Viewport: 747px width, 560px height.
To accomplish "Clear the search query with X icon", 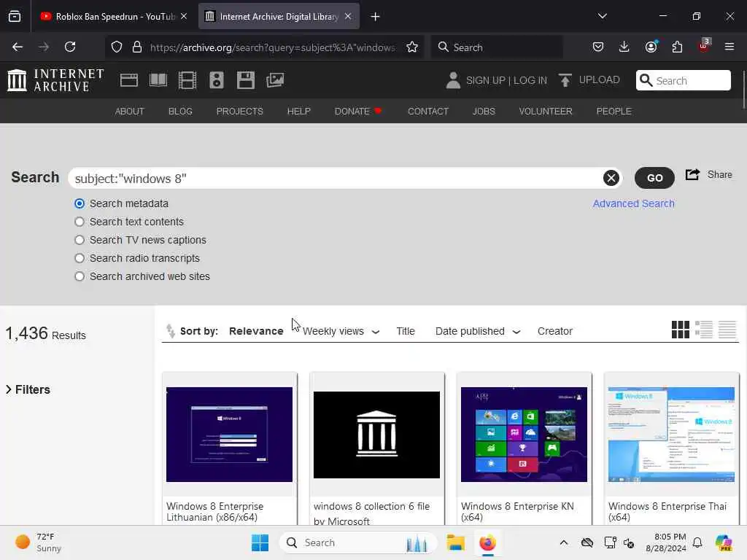I will (x=611, y=178).
